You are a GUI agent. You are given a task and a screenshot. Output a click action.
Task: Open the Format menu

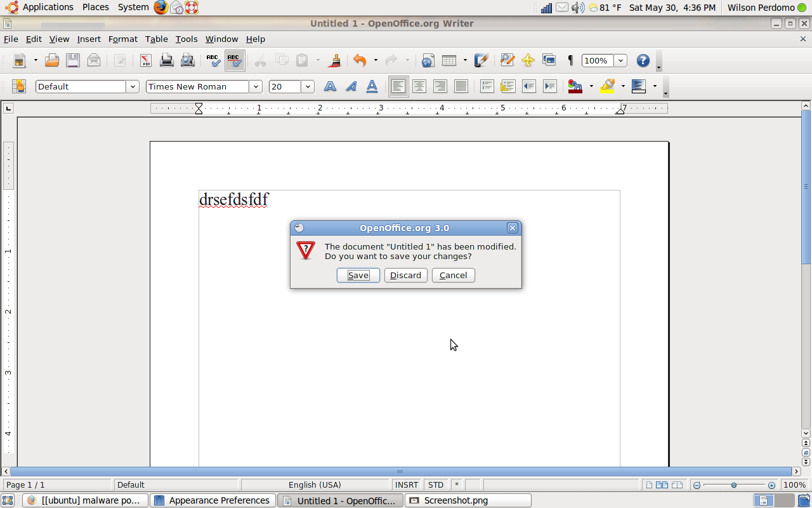(123, 39)
